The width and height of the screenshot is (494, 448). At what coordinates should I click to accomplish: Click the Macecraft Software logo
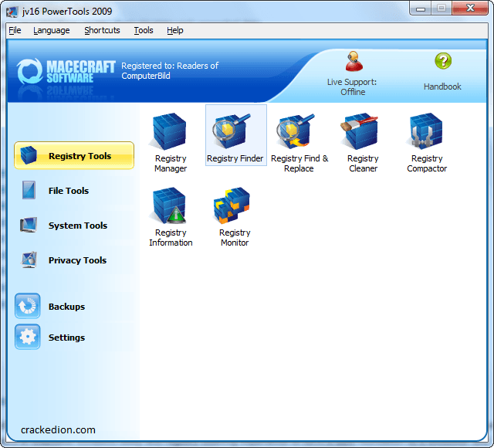pyautogui.click(x=66, y=72)
